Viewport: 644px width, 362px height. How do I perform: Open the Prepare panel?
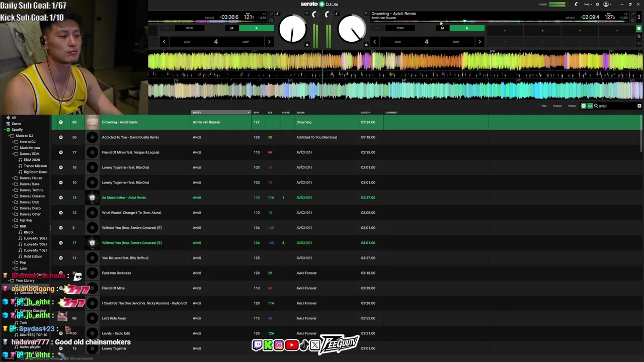tap(557, 106)
